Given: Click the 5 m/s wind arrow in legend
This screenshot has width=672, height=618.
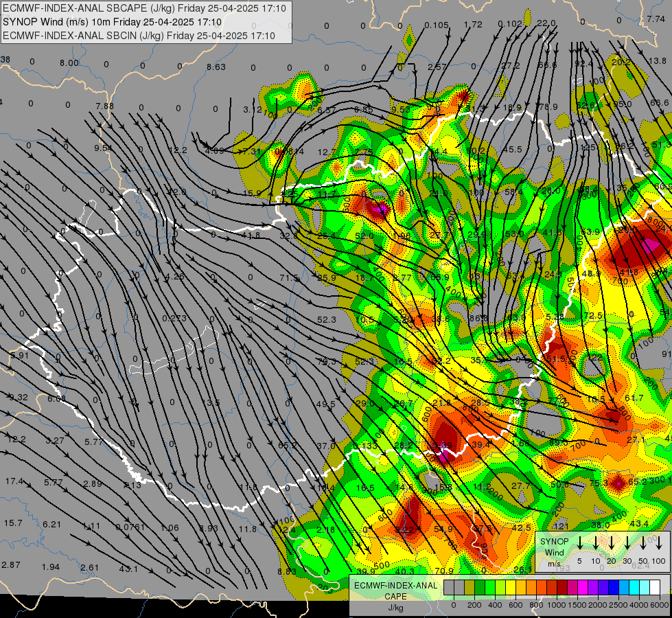Looking at the screenshot, I should [x=579, y=542].
